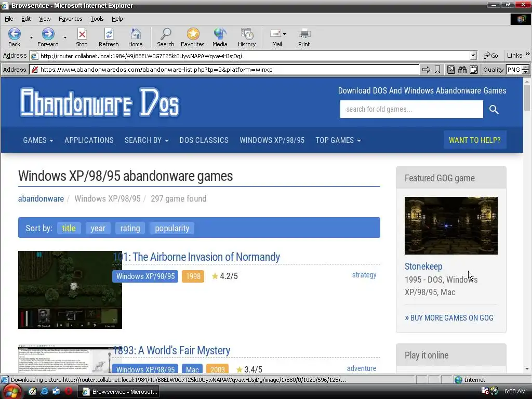Expand the GAMES navigation dropdown

[x=38, y=140]
